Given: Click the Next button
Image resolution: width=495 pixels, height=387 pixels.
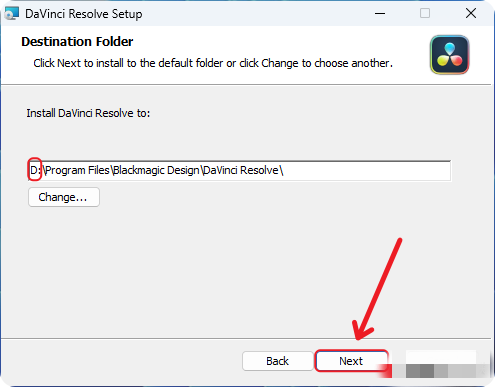Looking at the screenshot, I should pyautogui.click(x=351, y=361).
